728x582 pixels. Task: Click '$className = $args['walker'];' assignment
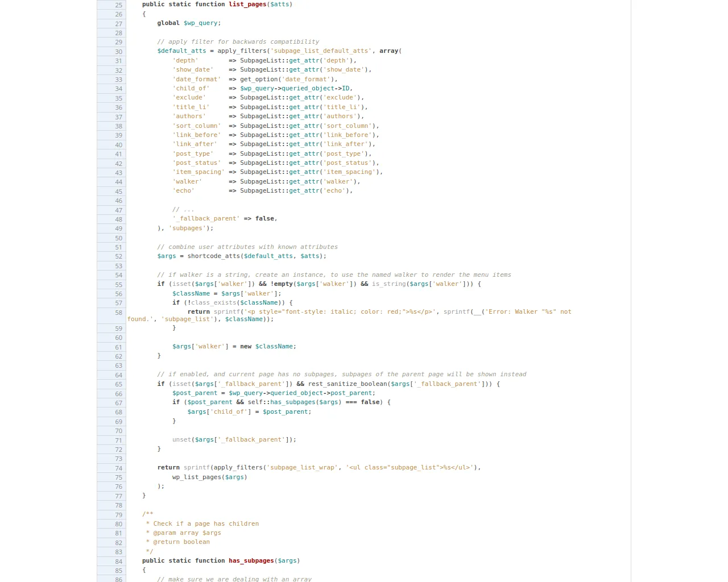point(227,293)
